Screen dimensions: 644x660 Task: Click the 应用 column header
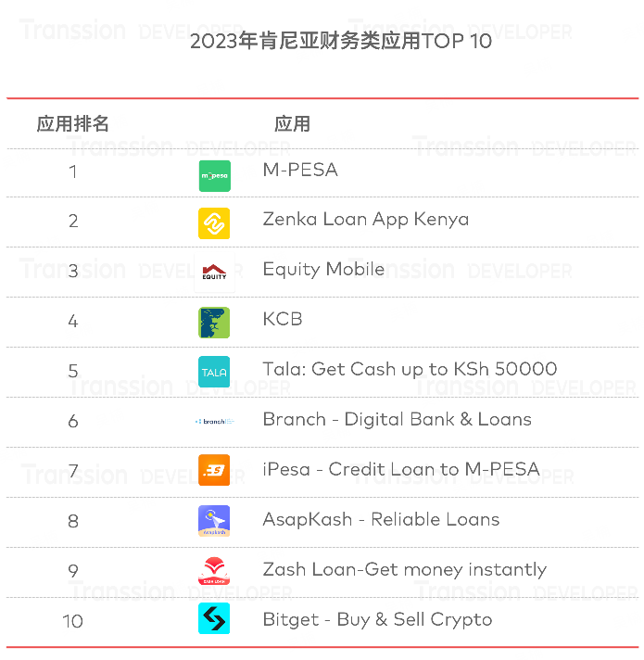pos(292,124)
